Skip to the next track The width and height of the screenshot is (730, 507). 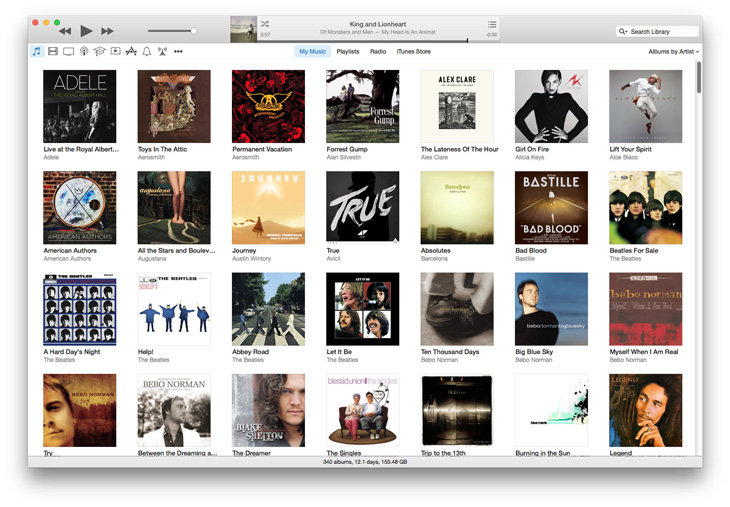point(108,31)
